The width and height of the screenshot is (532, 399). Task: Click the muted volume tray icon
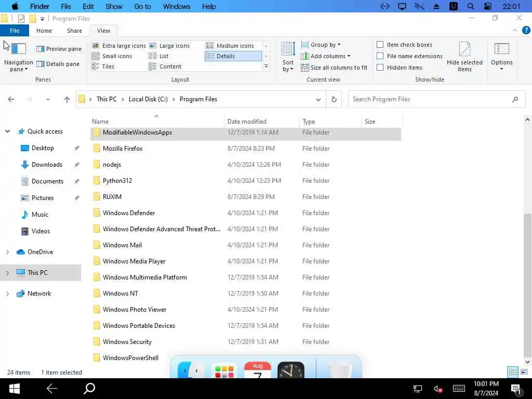click(437, 389)
